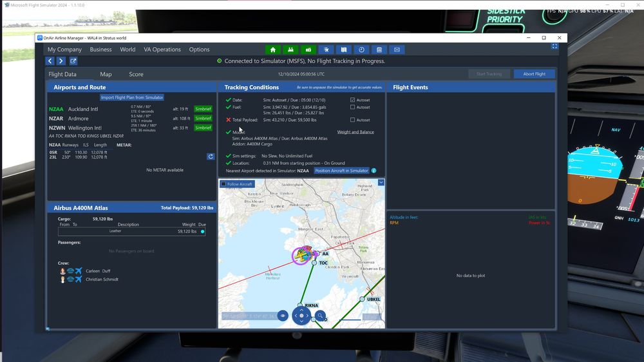This screenshot has height=362, width=644.
Task: Navigate forward with the right arrow button
Action: tap(61, 61)
